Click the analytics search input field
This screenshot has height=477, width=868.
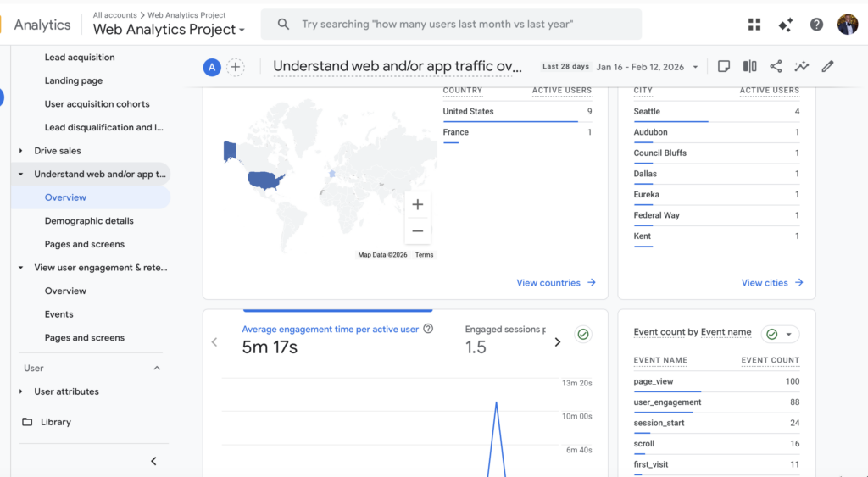point(458,25)
